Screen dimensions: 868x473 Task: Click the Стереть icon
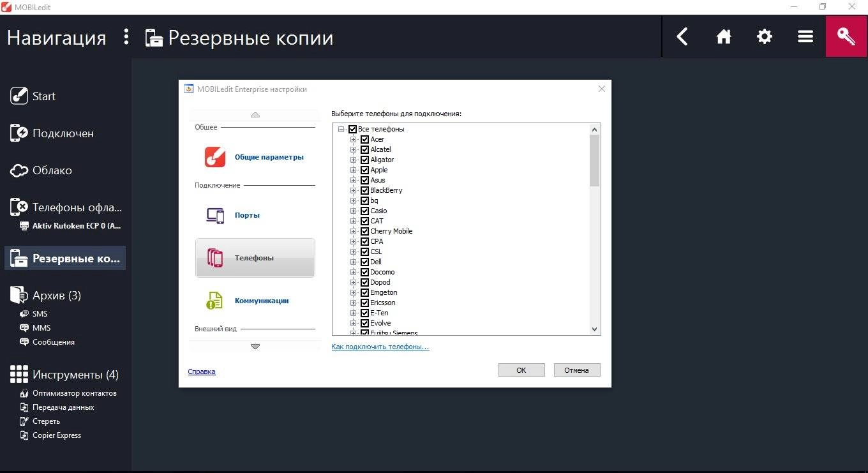click(24, 421)
